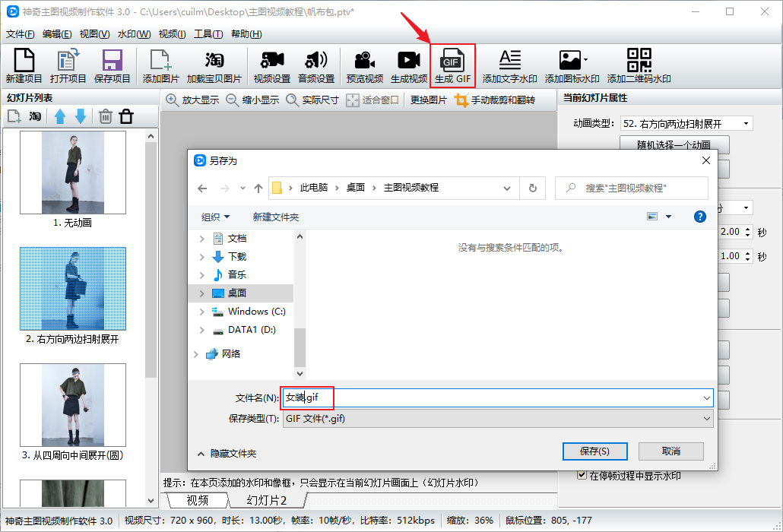Expand the Windows (C:) tree node
This screenshot has height=532, width=783.
coord(201,312)
